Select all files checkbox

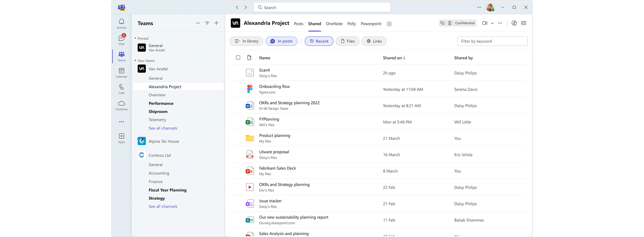point(238,58)
